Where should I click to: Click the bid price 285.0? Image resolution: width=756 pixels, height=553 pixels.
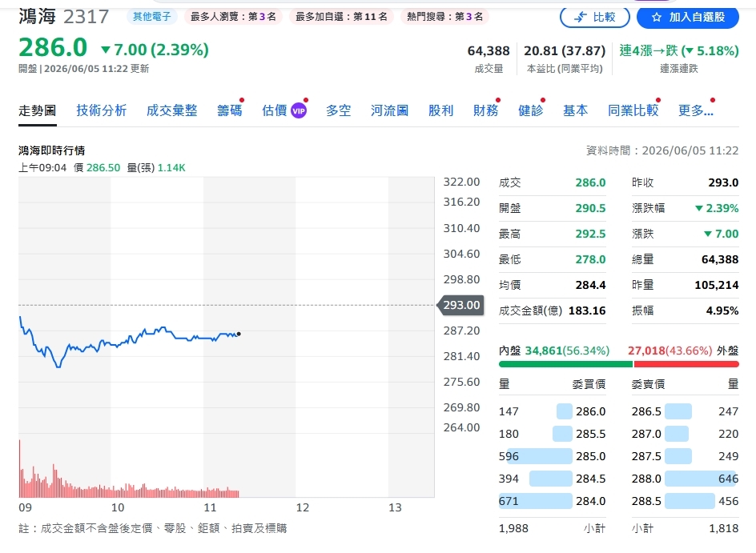pyautogui.click(x=591, y=456)
